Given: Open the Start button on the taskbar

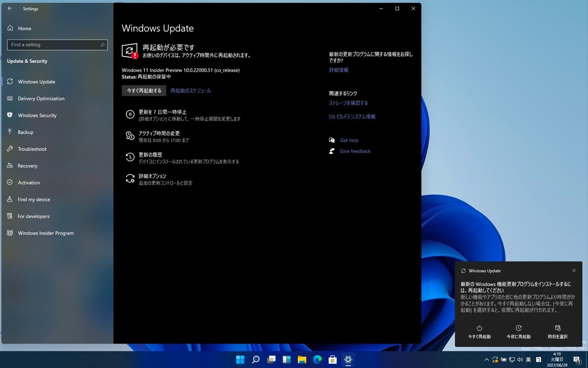Looking at the screenshot, I should (x=240, y=359).
